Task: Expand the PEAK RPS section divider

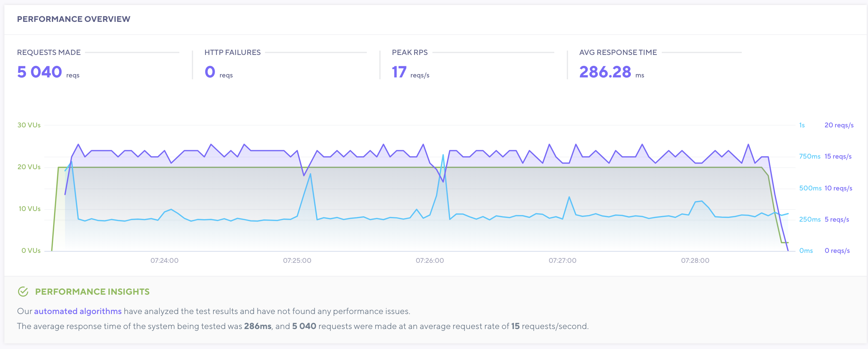Action: click(494, 52)
